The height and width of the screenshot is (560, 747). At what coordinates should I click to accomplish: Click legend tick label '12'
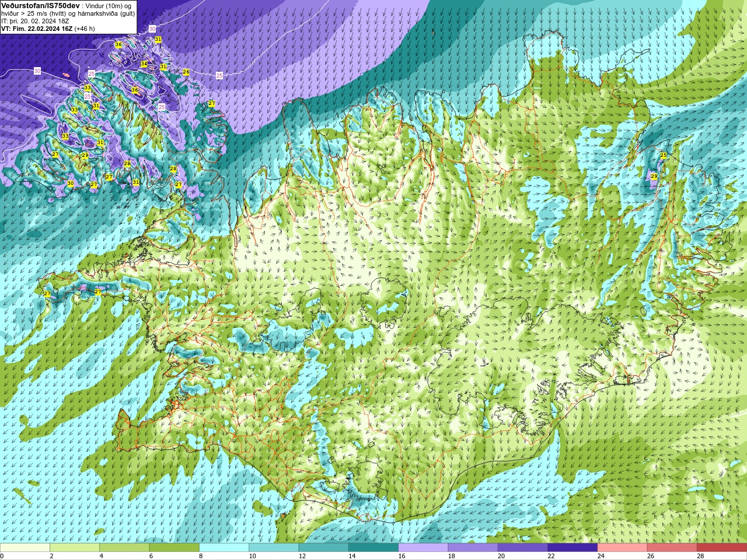[302, 556]
